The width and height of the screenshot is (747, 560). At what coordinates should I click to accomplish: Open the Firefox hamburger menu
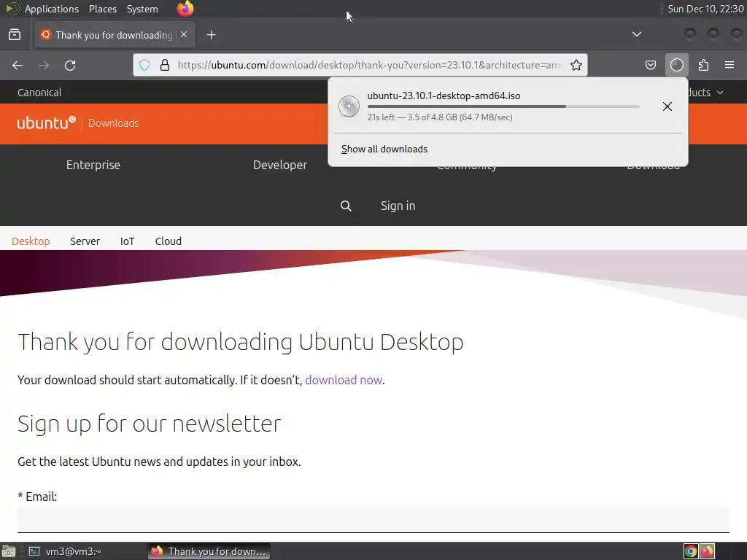pyautogui.click(x=729, y=65)
